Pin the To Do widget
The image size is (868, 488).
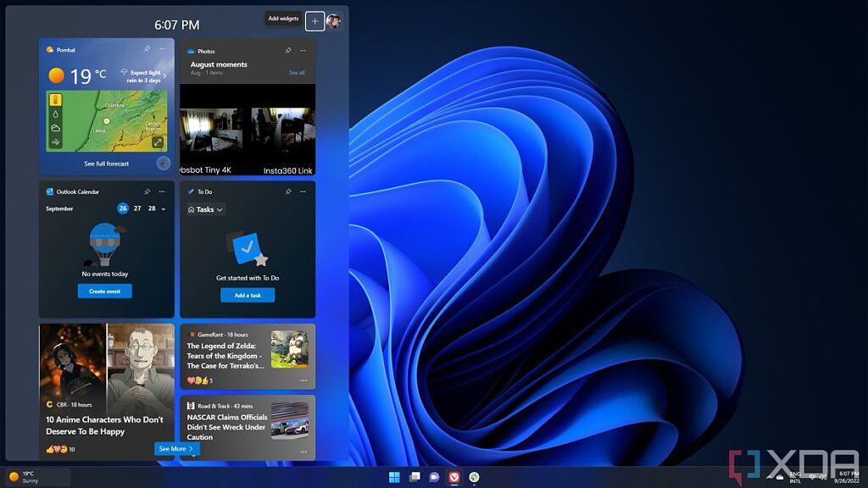(289, 191)
